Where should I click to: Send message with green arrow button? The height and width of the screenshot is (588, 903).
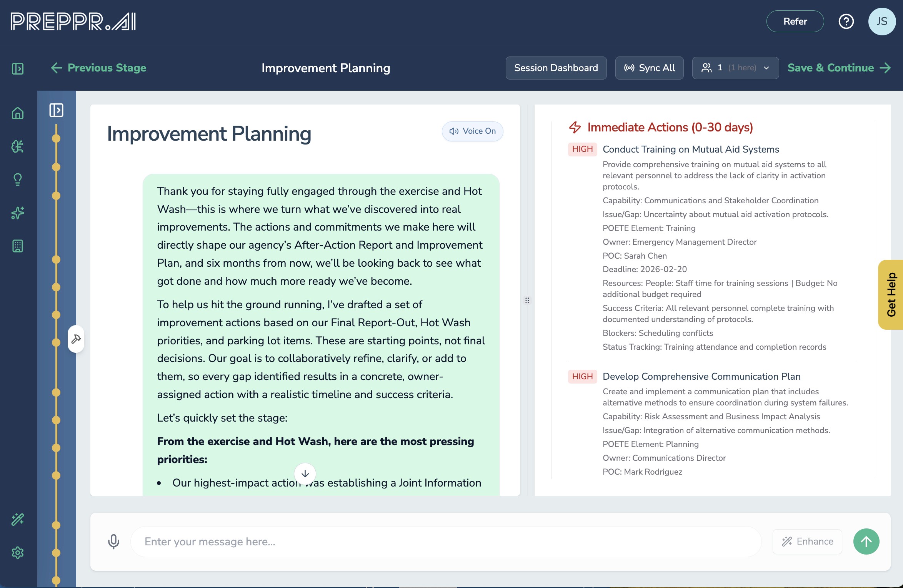[866, 541]
